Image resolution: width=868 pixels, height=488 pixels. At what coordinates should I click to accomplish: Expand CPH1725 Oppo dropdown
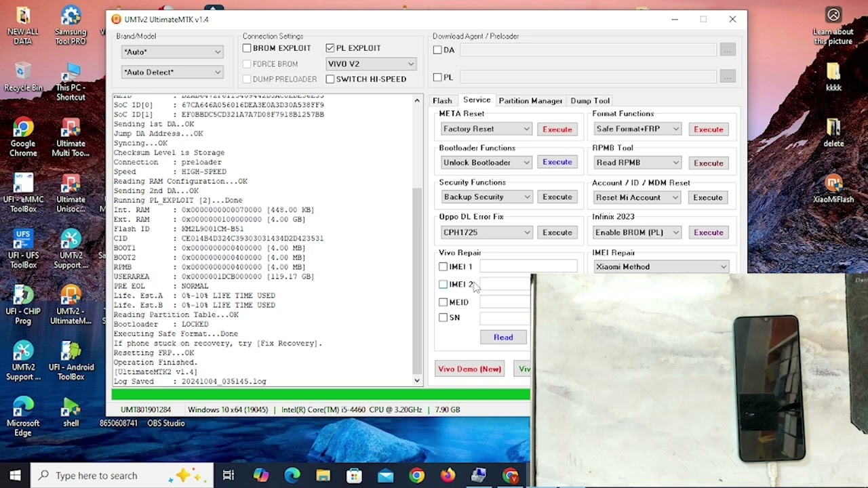(486, 232)
